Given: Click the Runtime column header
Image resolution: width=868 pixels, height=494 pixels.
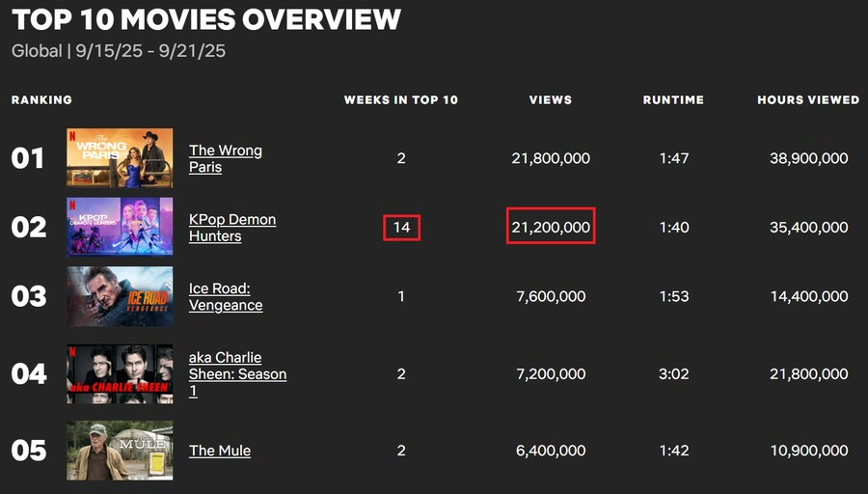Looking at the screenshot, I should (673, 100).
